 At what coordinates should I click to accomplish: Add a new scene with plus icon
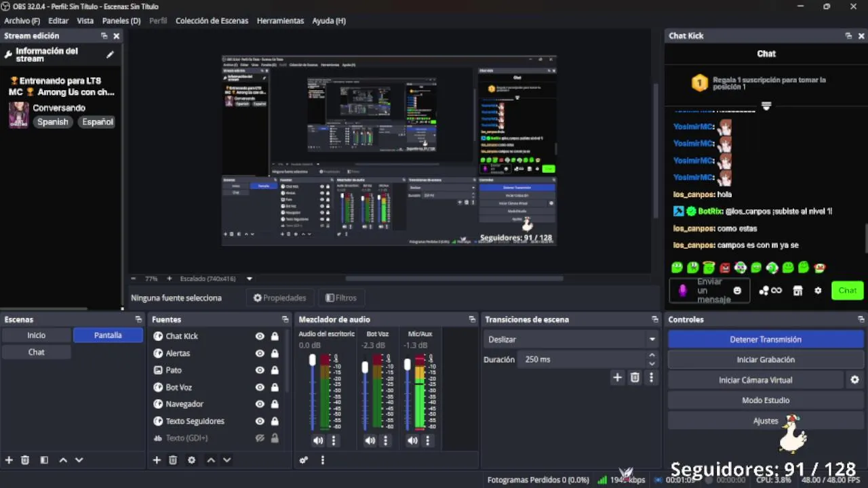coord(9,460)
